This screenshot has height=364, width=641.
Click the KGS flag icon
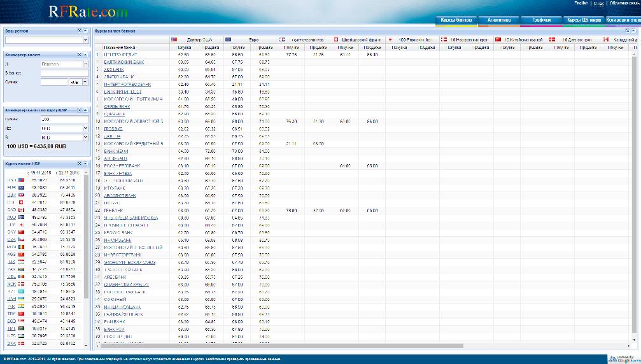(x=21, y=254)
